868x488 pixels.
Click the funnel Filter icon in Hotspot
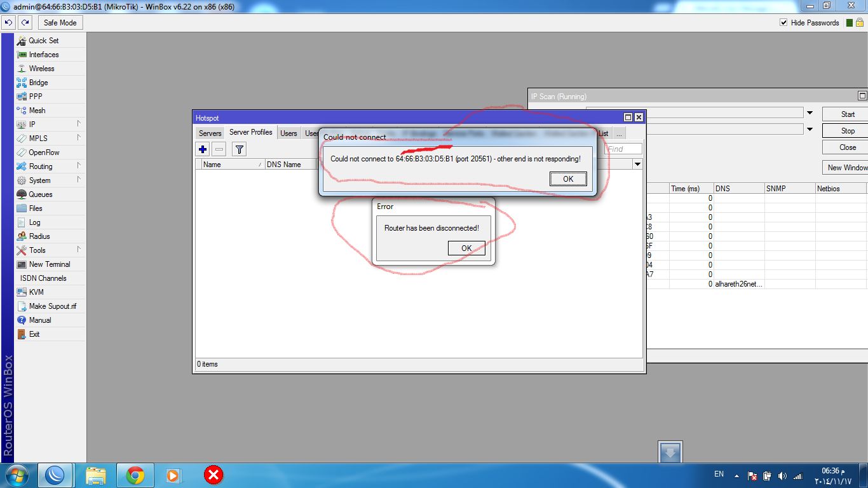[x=239, y=149]
